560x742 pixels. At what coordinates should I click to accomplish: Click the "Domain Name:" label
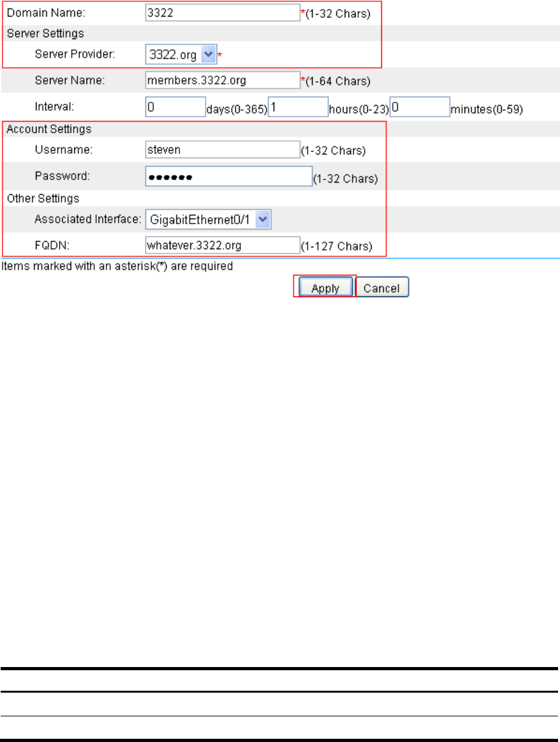(46, 13)
